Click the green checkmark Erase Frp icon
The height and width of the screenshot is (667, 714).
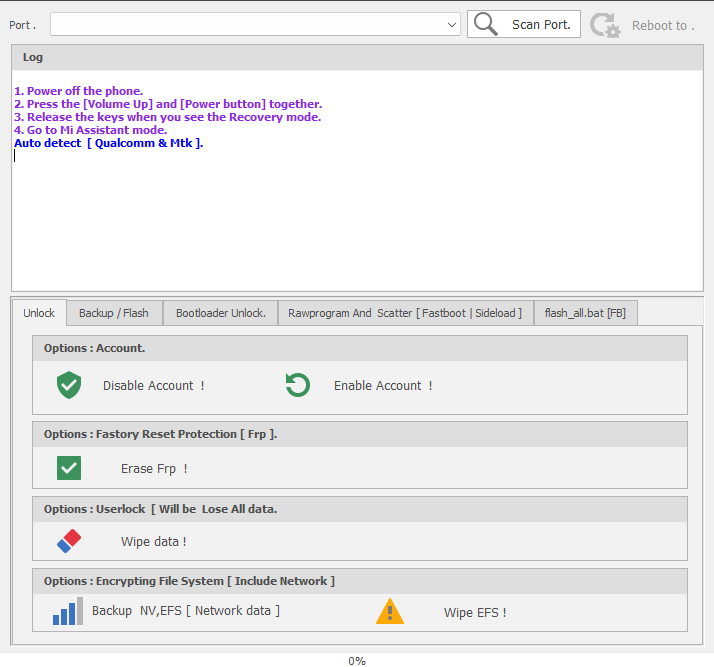(x=69, y=468)
